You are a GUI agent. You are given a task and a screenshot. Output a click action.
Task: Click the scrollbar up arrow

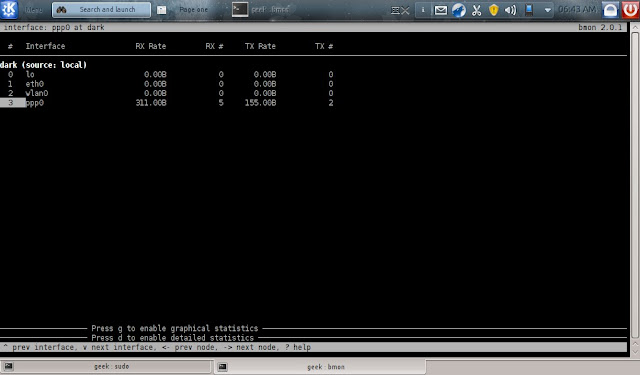click(x=635, y=27)
